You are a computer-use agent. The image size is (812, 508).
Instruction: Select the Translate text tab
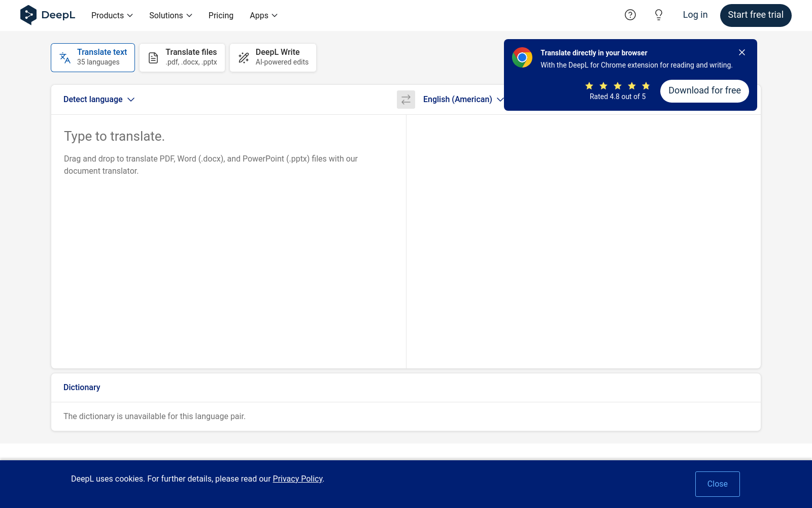(93, 57)
